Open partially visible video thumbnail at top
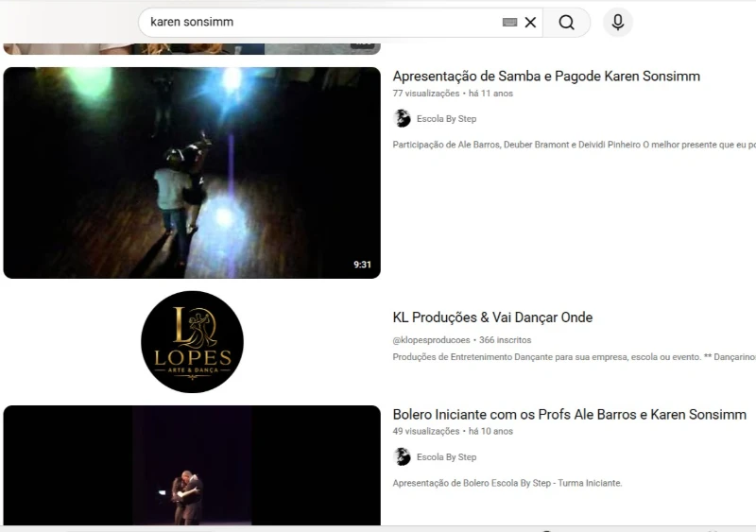The image size is (756, 532). point(192,49)
